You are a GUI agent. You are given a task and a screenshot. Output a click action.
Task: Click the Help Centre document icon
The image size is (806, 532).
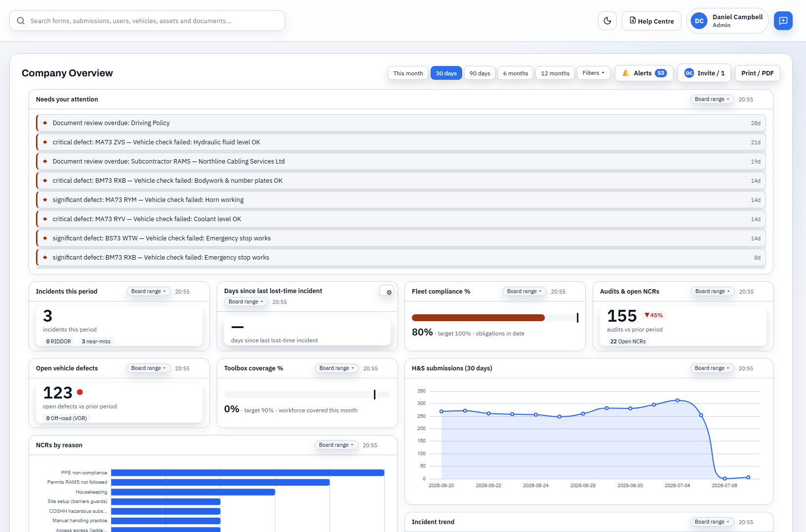633,21
